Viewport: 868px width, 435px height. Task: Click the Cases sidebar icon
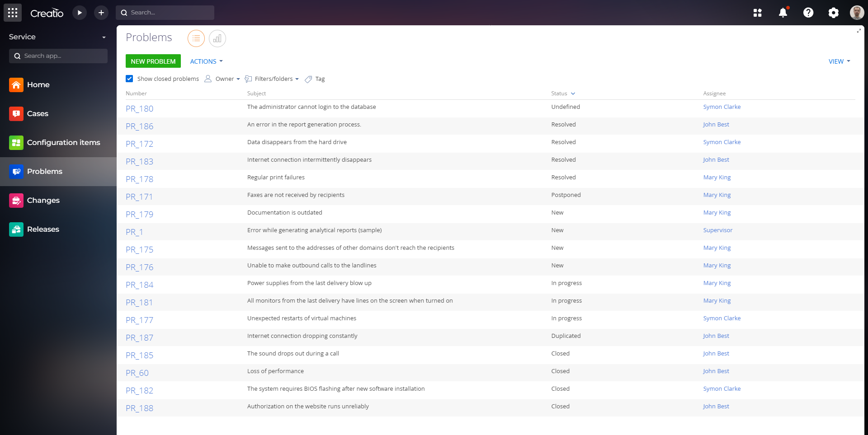pos(16,113)
